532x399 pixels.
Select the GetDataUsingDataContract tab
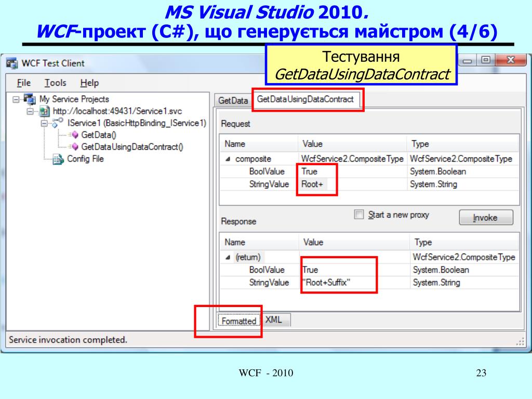pos(305,99)
